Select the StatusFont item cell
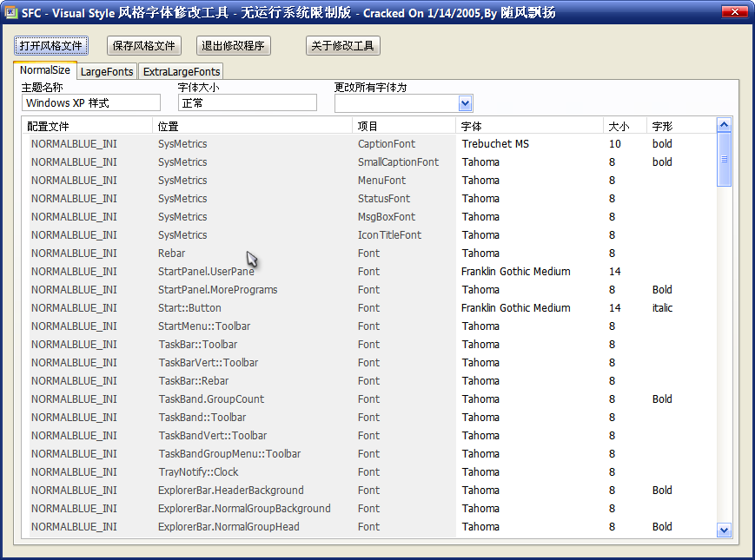The image size is (755, 560). tap(384, 199)
